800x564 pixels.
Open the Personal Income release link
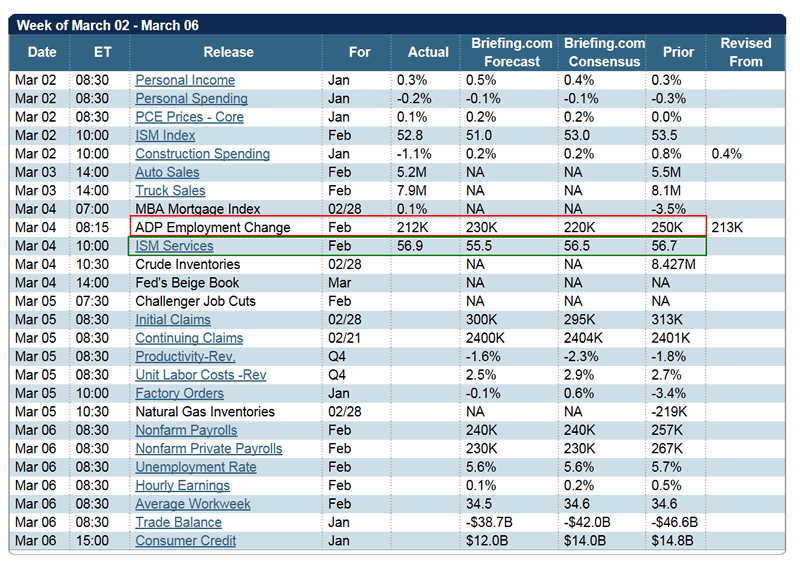(185, 80)
